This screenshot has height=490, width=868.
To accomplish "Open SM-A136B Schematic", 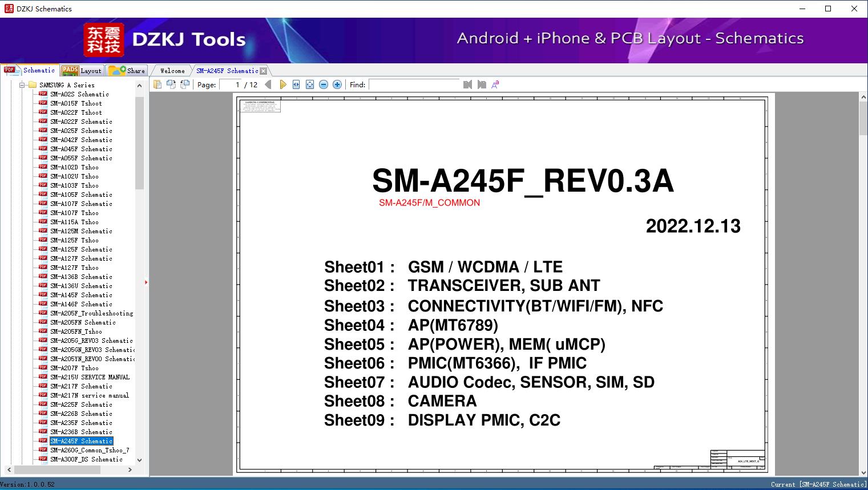I will point(81,277).
